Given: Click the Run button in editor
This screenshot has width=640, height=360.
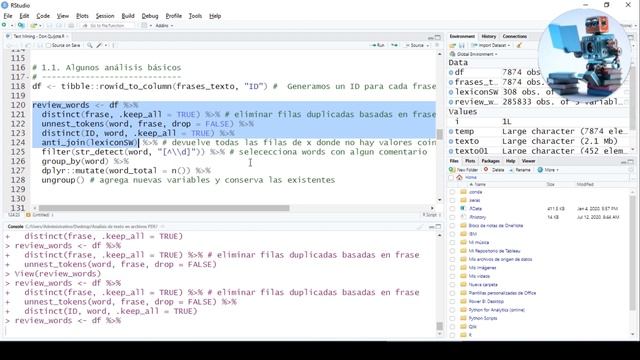Looking at the screenshot, I should click(x=378, y=45).
